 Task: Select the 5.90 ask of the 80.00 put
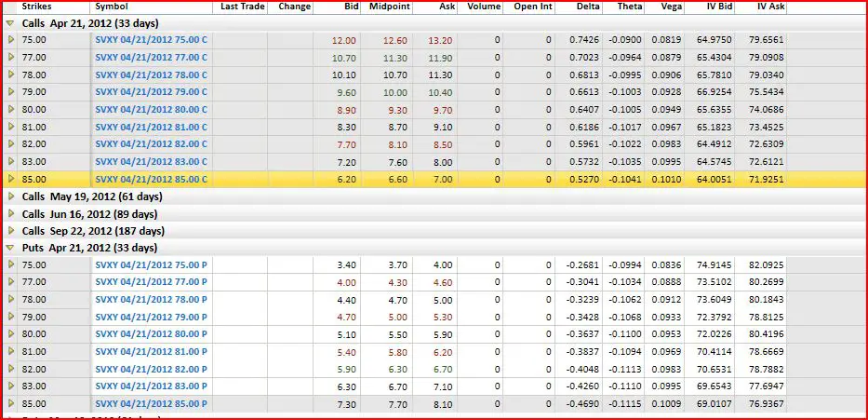click(x=443, y=334)
